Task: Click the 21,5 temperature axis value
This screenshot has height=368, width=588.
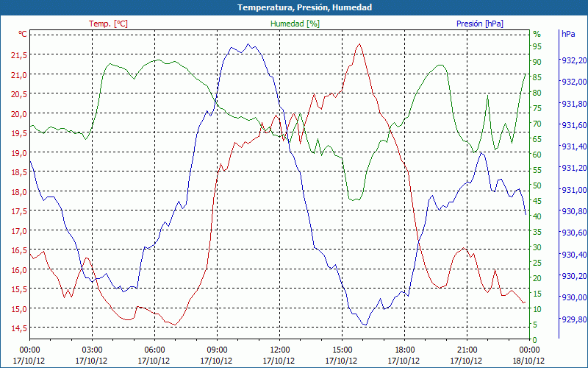Action: (x=19, y=55)
